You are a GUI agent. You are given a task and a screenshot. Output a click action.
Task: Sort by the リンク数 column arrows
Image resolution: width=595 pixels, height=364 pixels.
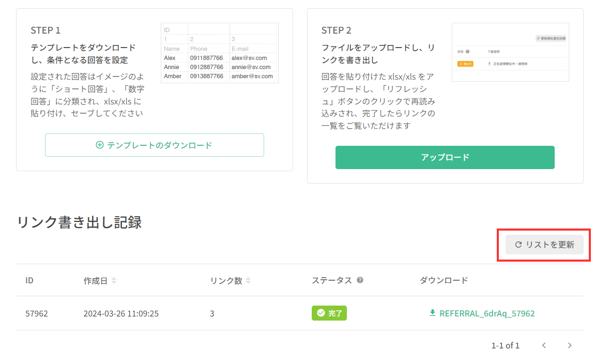click(248, 280)
